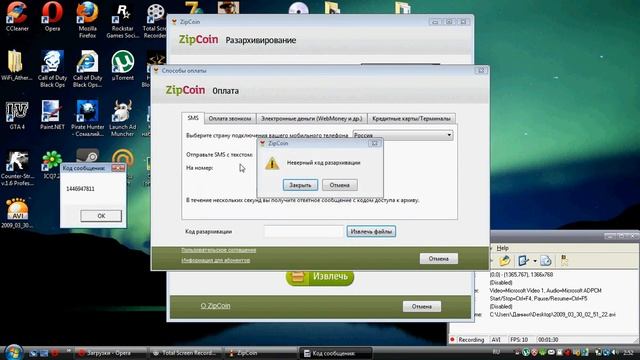Switch to the SMS payment tab

[x=193, y=118]
